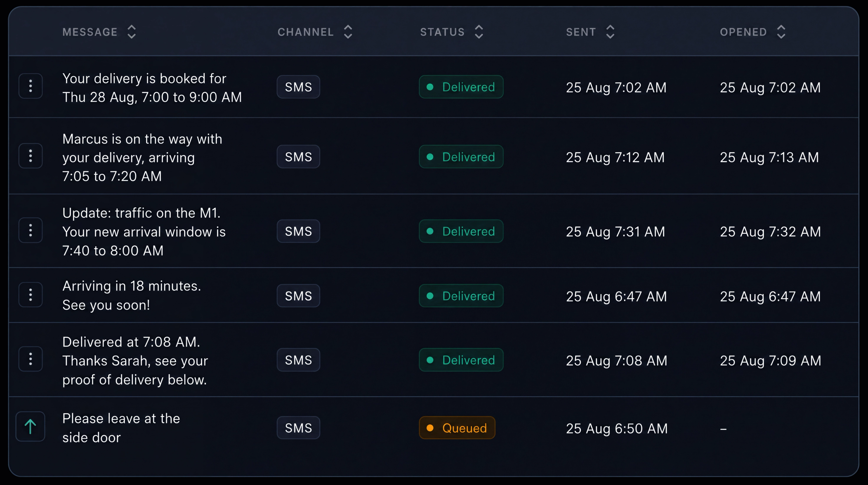Select message 'Update: traffic on the M1'
This screenshot has width=868, height=485.
(x=144, y=232)
